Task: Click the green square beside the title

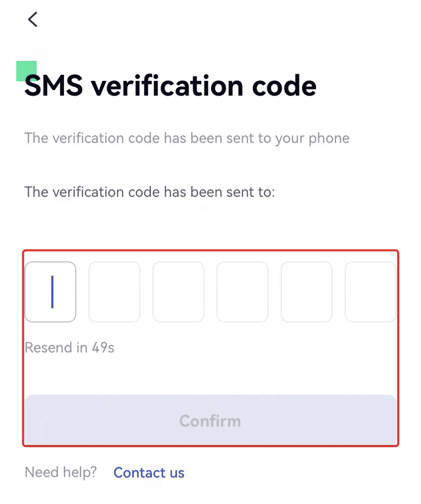Action: coord(26,70)
